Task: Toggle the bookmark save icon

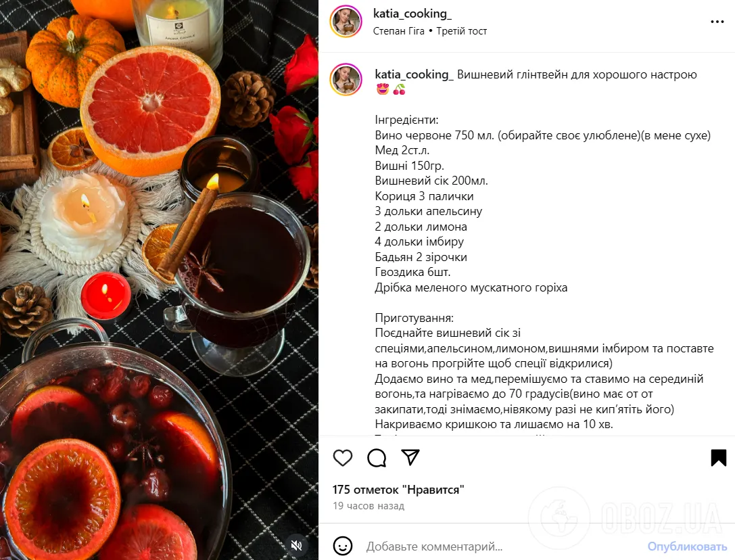Action: [718, 458]
